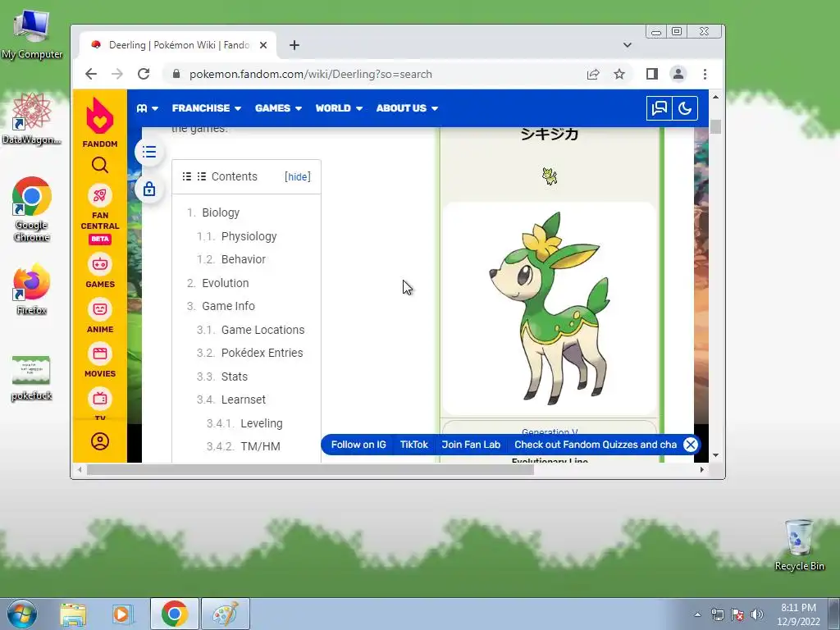Open Windows Media Player from taskbar
The image size is (840, 630).
(x=123, y=614)
